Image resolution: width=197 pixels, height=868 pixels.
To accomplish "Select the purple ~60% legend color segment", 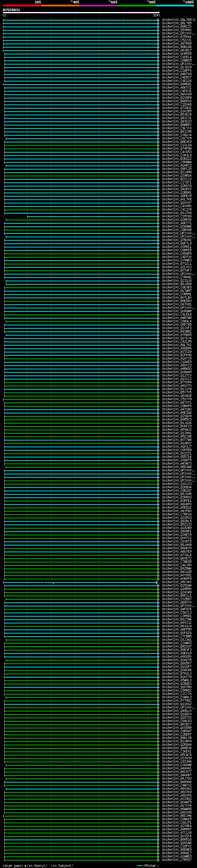I will coord(98,6).
